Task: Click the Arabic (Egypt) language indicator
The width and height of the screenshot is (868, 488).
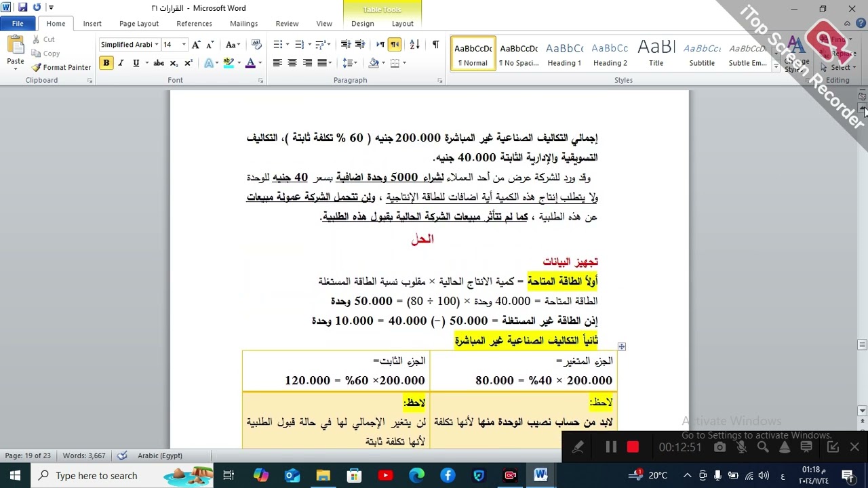Action: (160, 455)
